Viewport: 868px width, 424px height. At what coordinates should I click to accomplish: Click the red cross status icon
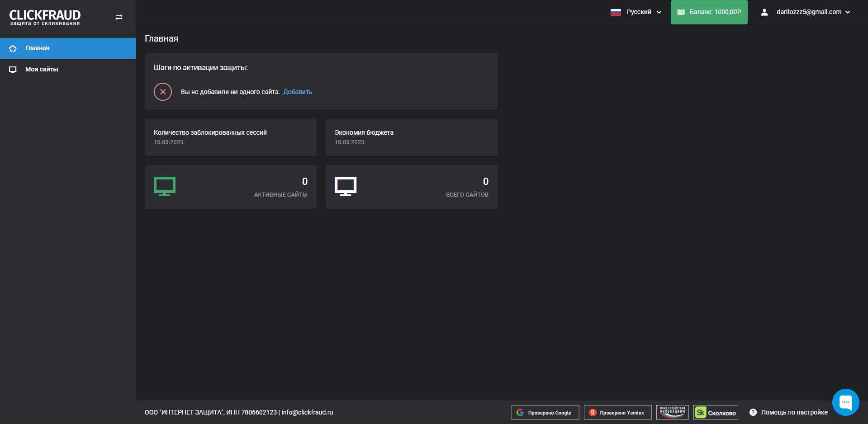click(163, 92)
